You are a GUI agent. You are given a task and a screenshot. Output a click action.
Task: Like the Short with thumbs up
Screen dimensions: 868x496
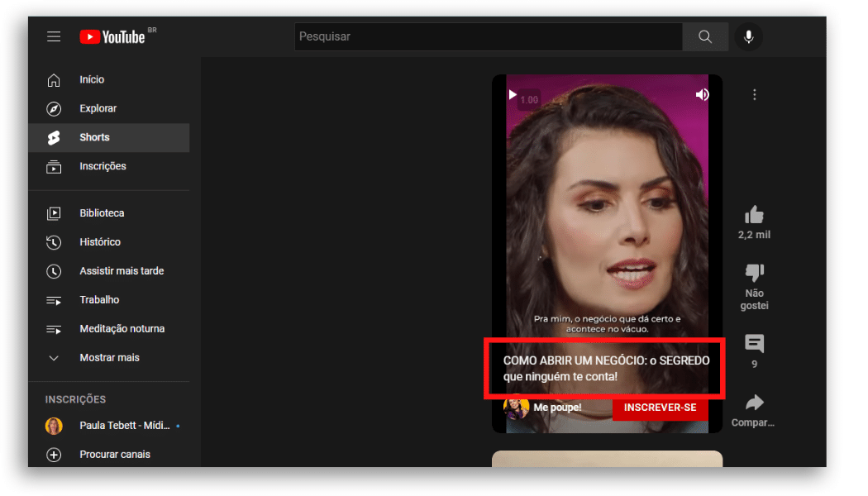(754, 215)
